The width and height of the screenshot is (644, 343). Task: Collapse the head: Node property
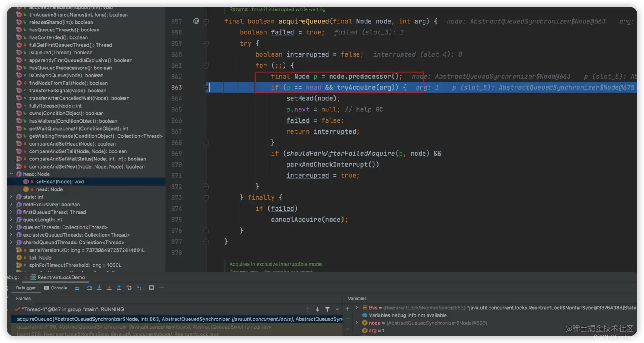(11, 174)
